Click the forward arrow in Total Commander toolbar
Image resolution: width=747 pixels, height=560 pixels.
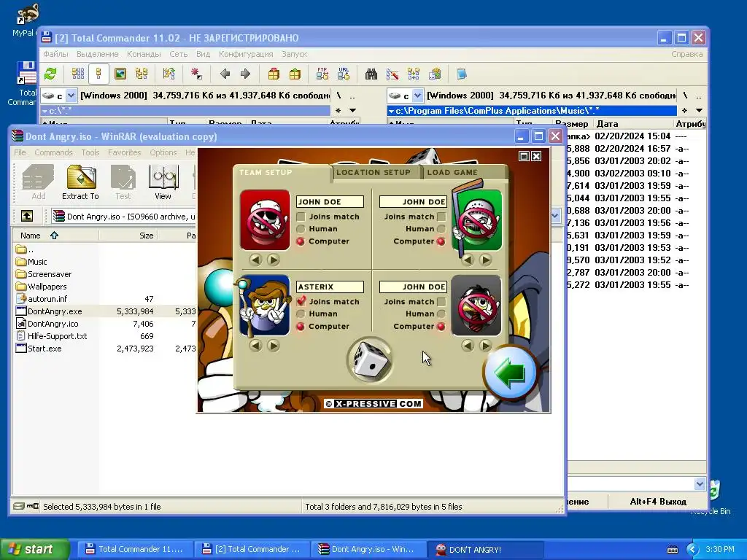pos(245,74)
